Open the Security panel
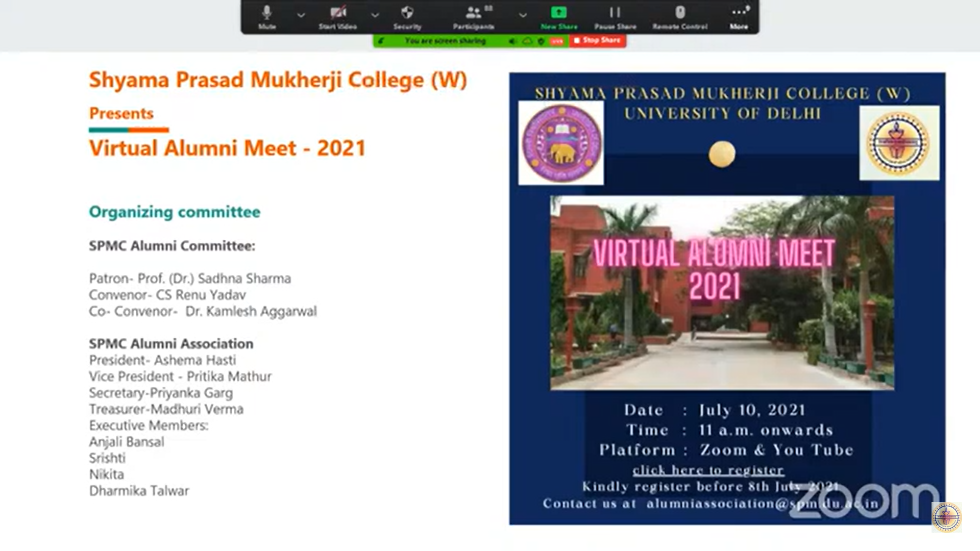 [x=407, y=15]
